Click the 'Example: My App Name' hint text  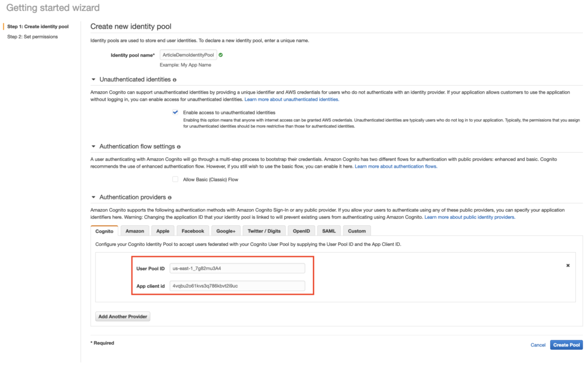tap(185, 65)
